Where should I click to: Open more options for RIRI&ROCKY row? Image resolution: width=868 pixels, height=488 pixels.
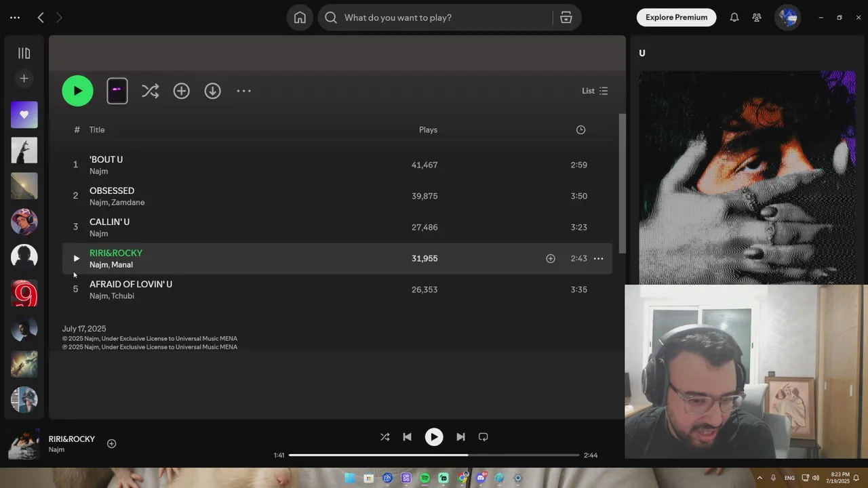pyautogui.click(x=598, y=258)
